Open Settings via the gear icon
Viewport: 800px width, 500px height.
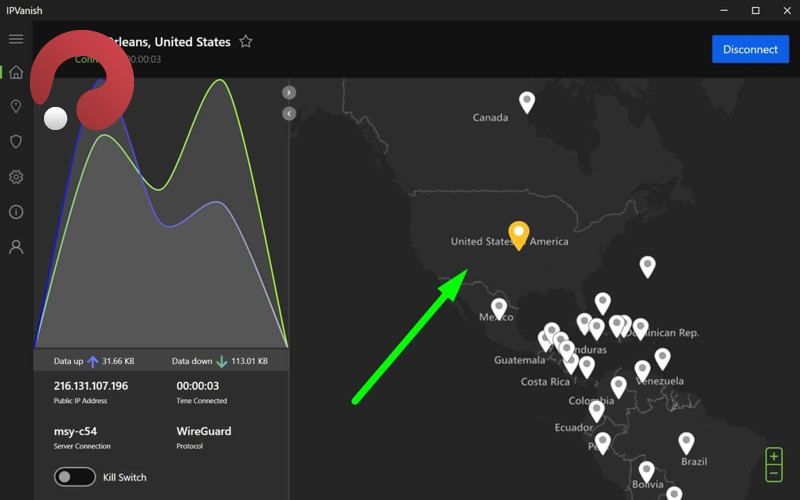coord(16,177)
